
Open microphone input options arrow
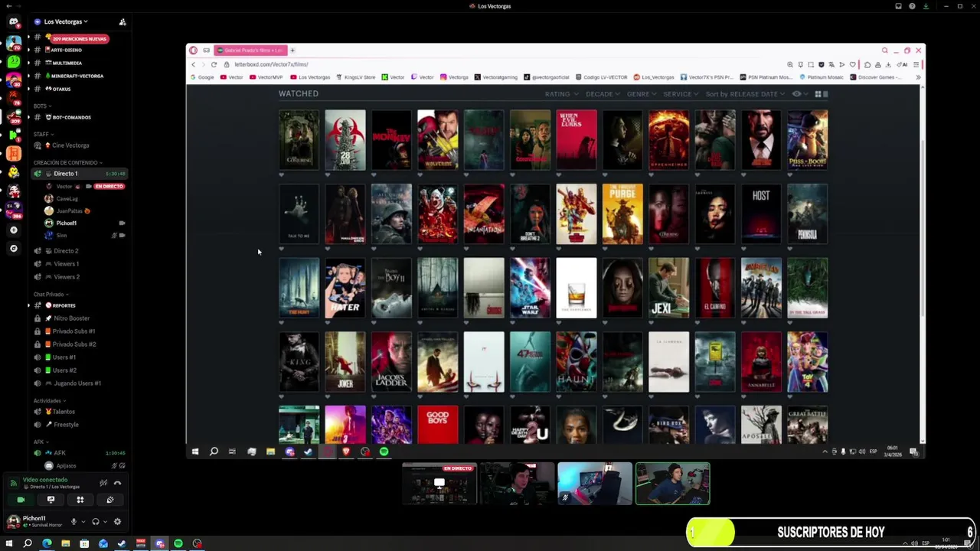pyautogui.click(x=83, y=522)
